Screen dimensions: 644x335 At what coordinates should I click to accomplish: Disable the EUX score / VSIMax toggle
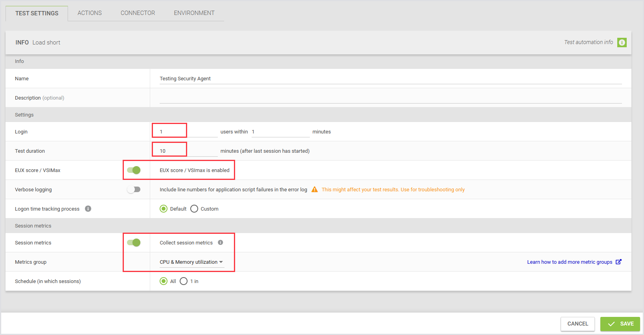pyautogui.click(x=134, y=170)
